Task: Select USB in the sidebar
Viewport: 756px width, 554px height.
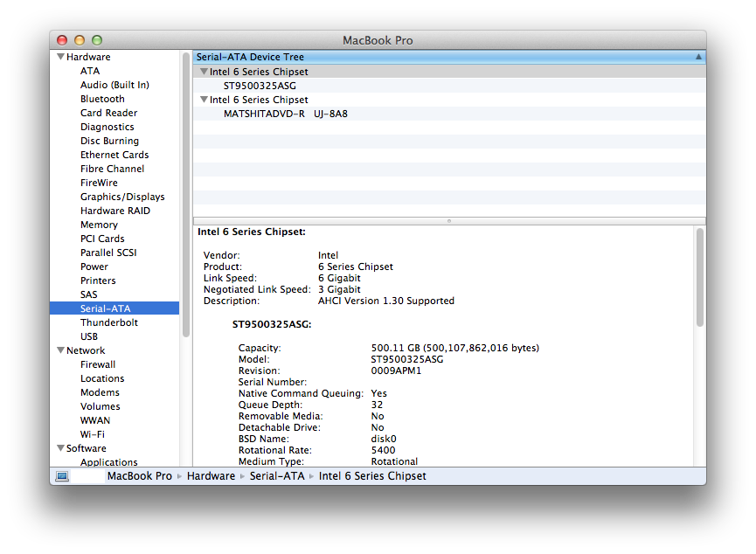Action: pos(89,336)
